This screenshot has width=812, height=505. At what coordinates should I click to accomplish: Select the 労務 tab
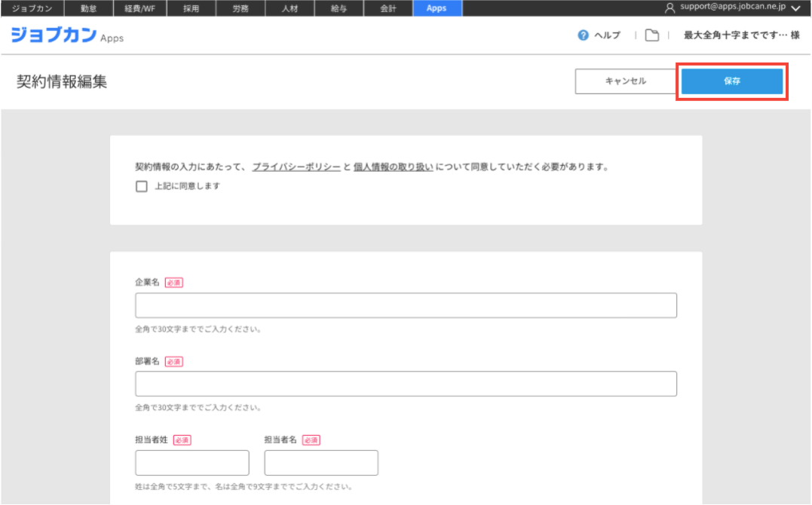click(240, 8)
